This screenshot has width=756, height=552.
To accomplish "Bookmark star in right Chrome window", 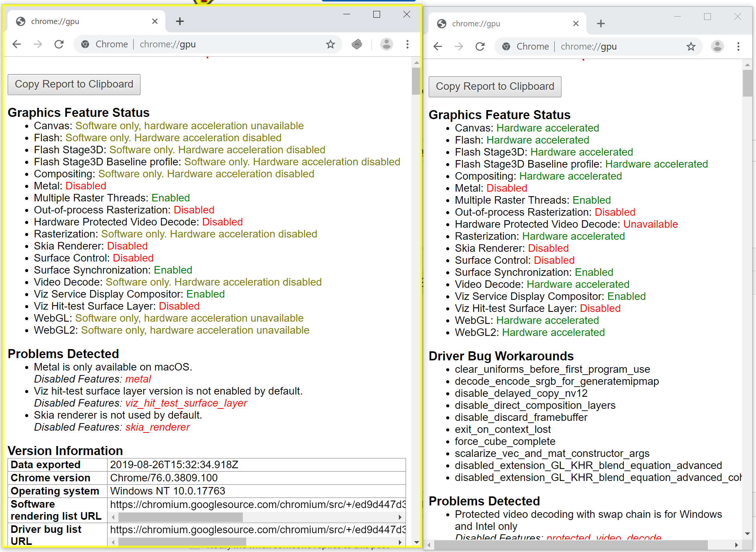I will [x=691, y=47].
